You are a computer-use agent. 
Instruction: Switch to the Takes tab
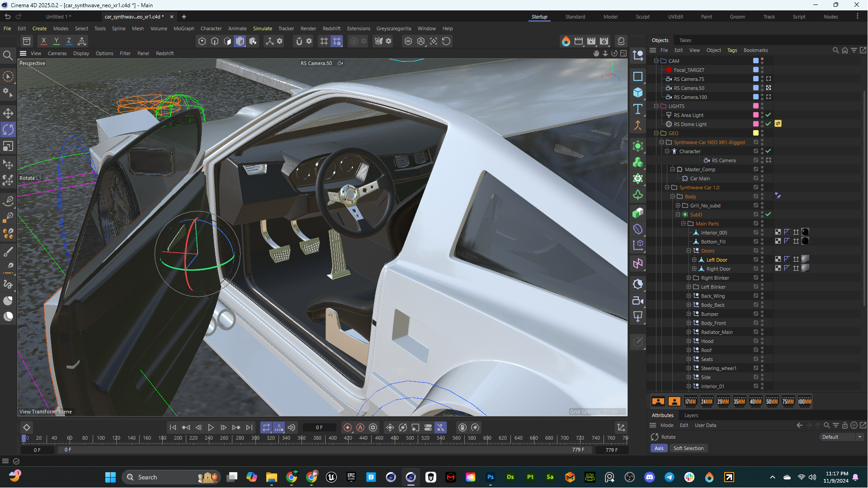point(685,40)
